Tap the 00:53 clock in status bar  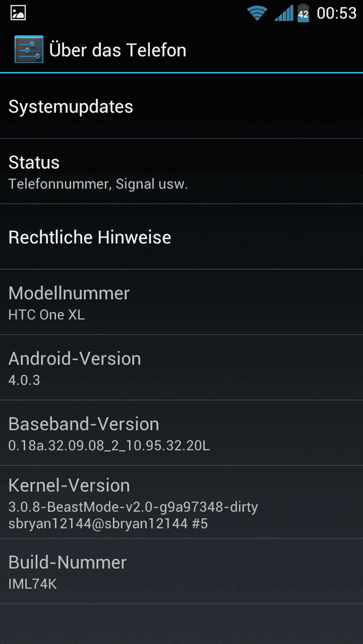pyautogui.click(x=336, y=13)
